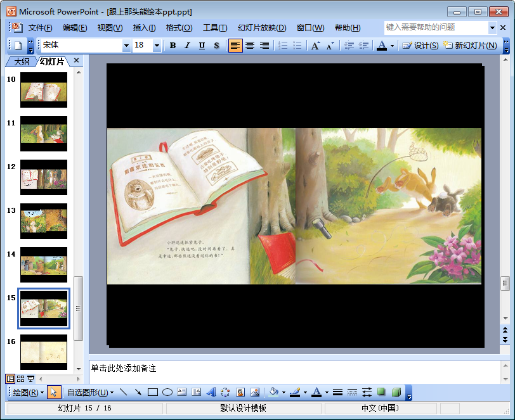Select slide 14 thumbnail
Image resolution: width=515 pixels, height=420 pixels.
(44, 264)
